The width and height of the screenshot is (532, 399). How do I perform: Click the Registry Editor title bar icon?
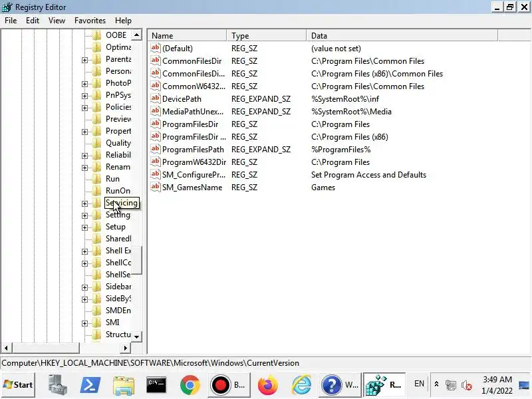(x=7, y=7)
